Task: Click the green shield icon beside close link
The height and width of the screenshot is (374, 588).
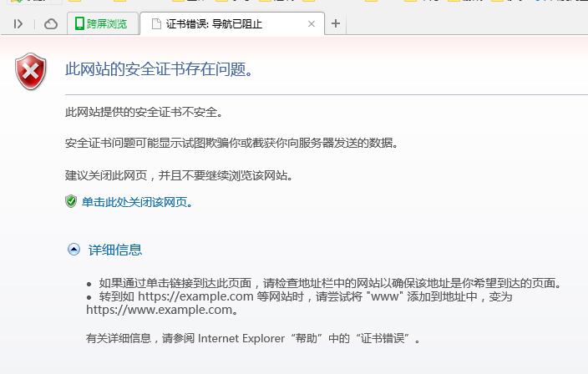Action: click(x=71, y=201)
